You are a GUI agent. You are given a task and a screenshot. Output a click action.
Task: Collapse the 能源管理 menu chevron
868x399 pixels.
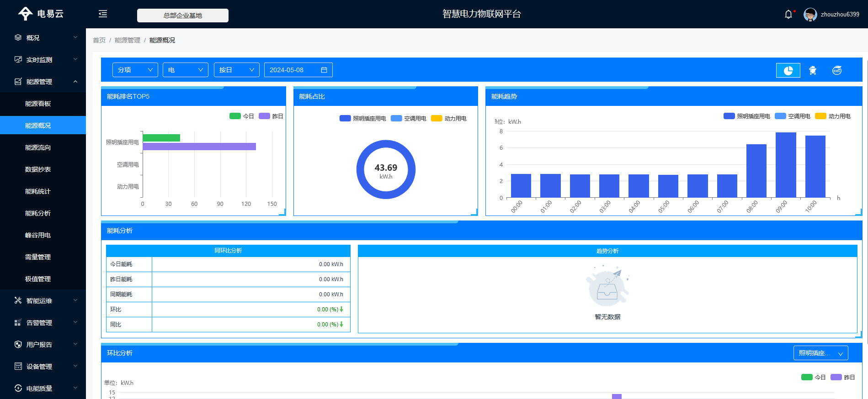75,81
